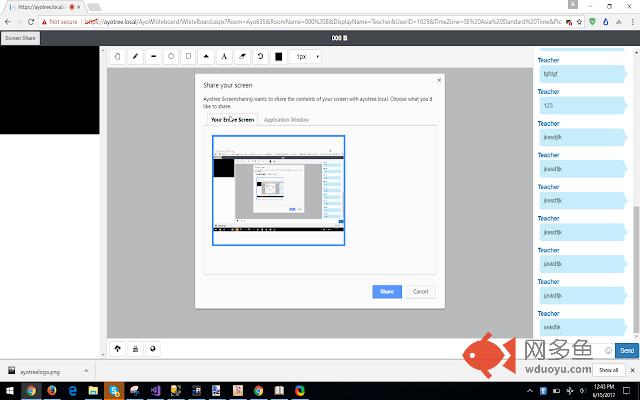Click the bottommost Teacher chat message bubble
The width and height of the screenshot is (640, 400).
(583, 327)
